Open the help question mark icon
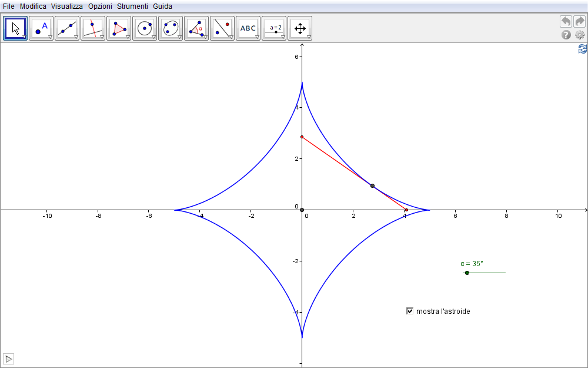Viewport: 588px width, 368px height. tap(566, 35)
